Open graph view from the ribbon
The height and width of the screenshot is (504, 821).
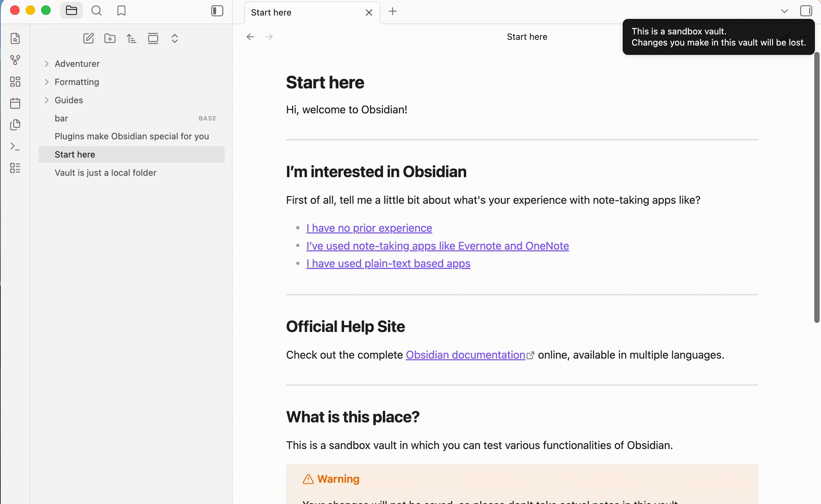click(15, 60)
